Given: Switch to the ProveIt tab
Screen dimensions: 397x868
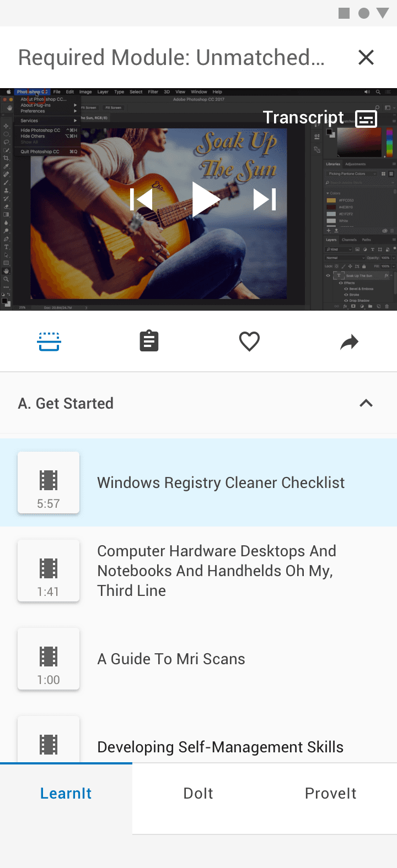Looking at the screenshot, I should tap(331, 793).
